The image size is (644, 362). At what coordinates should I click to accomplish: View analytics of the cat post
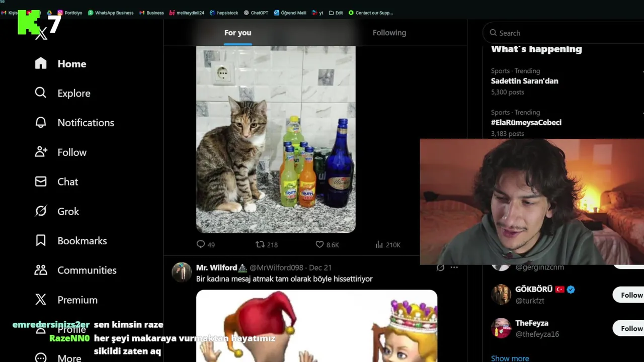click(x=387, y=245)
